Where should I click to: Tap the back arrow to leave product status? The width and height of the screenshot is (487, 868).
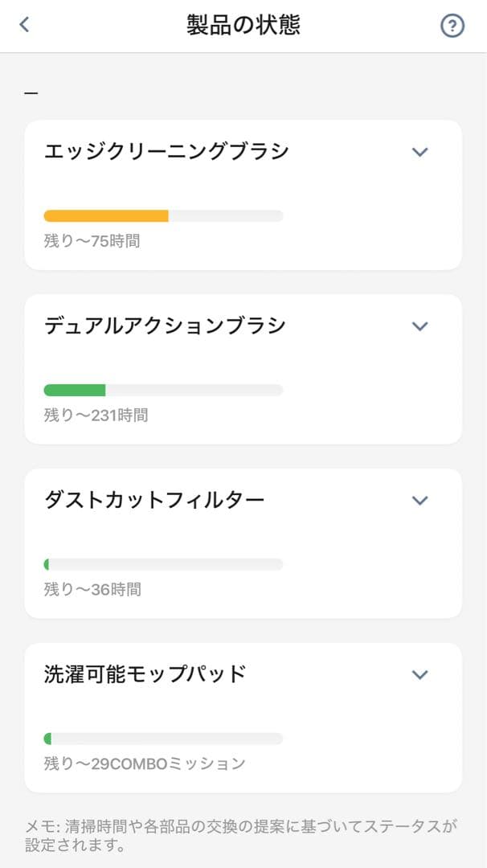point(23,25)
